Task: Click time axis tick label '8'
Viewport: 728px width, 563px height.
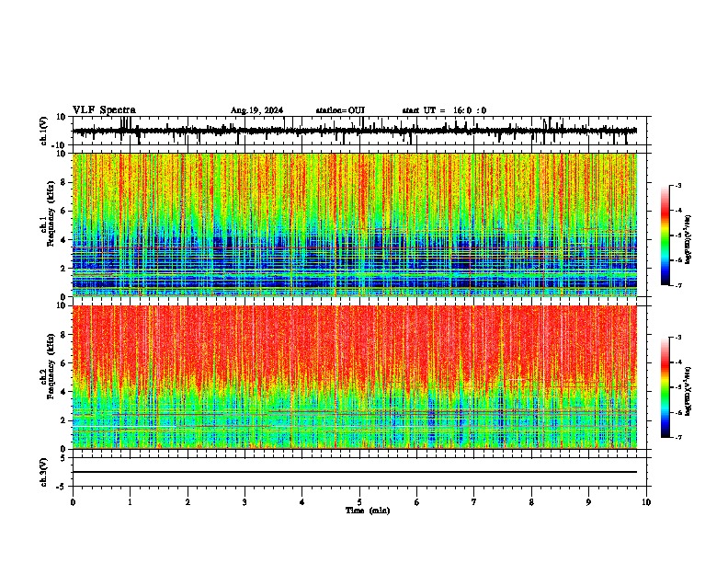Action: coord(531,502)
